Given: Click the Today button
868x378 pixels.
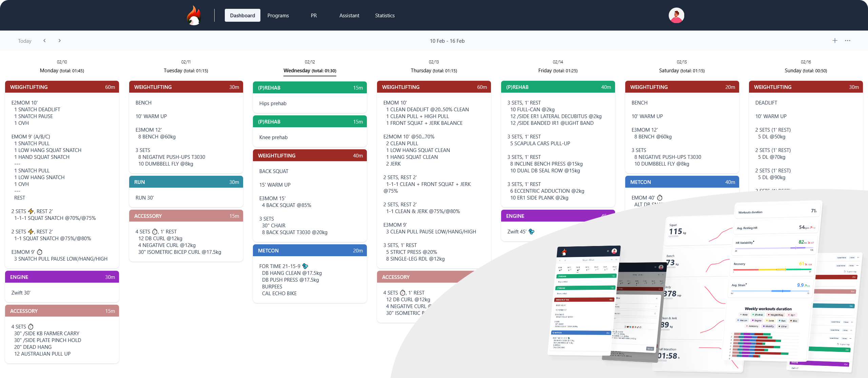Looking at the screenshot, I should (x=24, y=41).
